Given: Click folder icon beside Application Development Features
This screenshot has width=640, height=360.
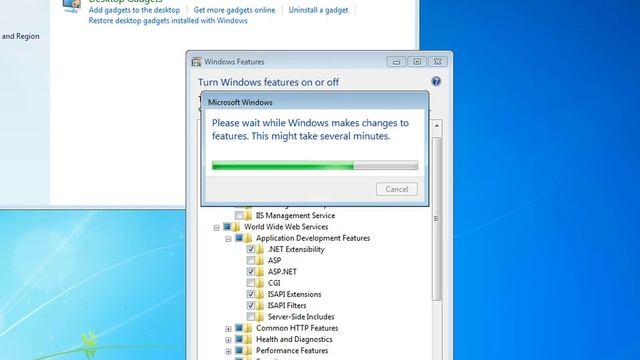Looking at the screenshot, I should pyautogui.click(x=248, y=238).
